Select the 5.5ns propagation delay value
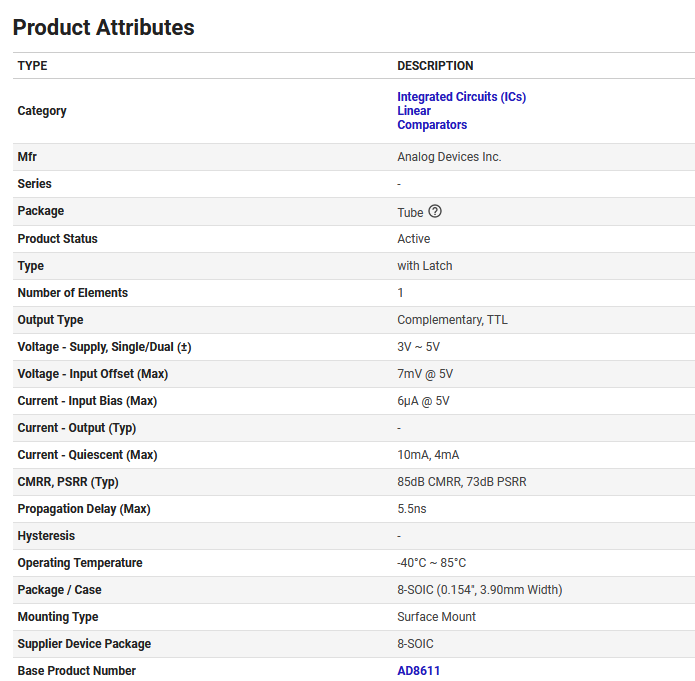 [x=411, y=509]
